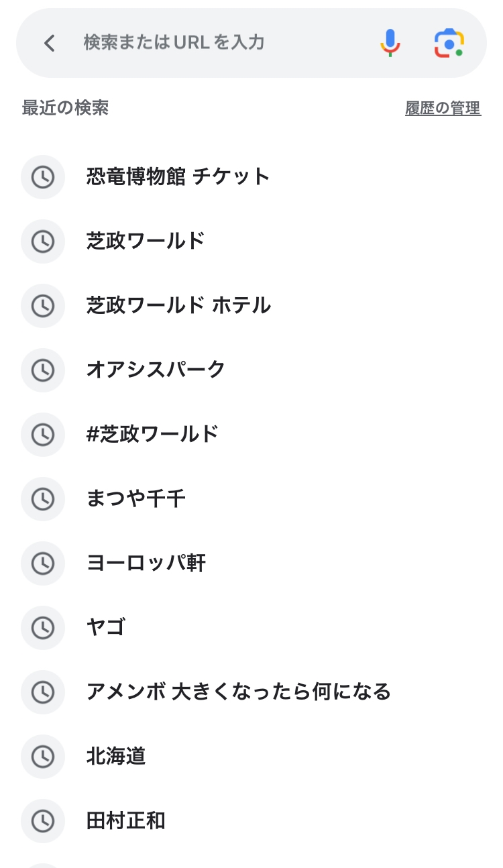Search again for アメンボ 大きくなったら何になる
The height and width of the screenshot is (868, 503).
click(x=238, y=692)
